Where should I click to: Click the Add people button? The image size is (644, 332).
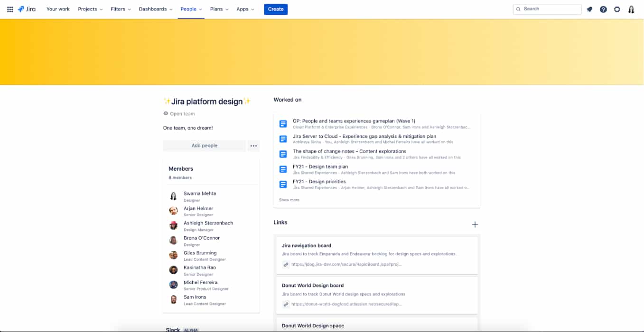pos(205,145)
